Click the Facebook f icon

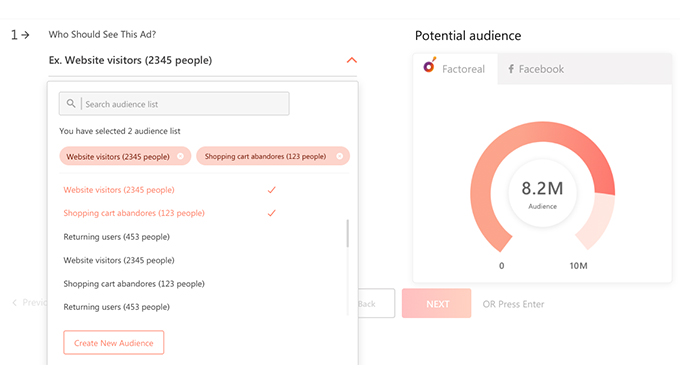pyautogui.click(x=511, y=69)
